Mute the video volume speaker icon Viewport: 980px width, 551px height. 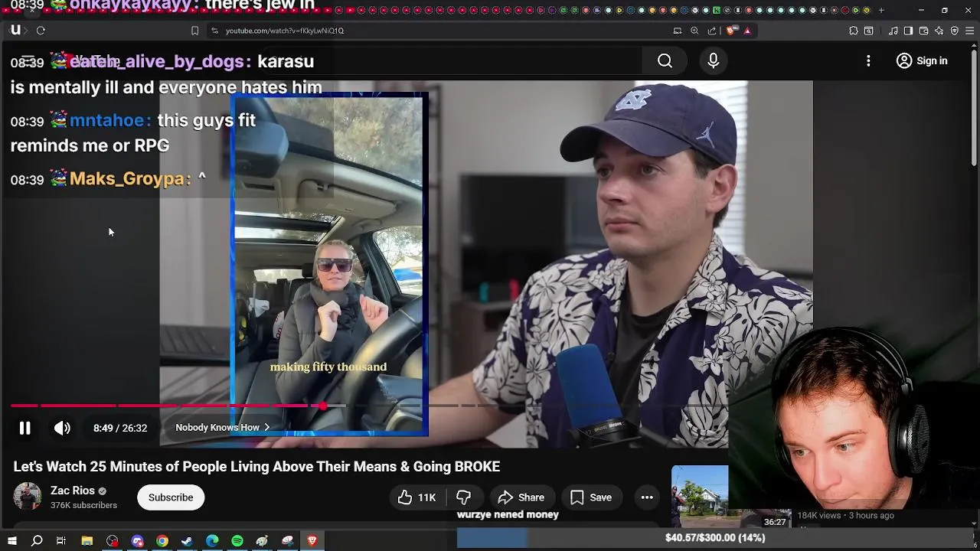coord(62,429)
